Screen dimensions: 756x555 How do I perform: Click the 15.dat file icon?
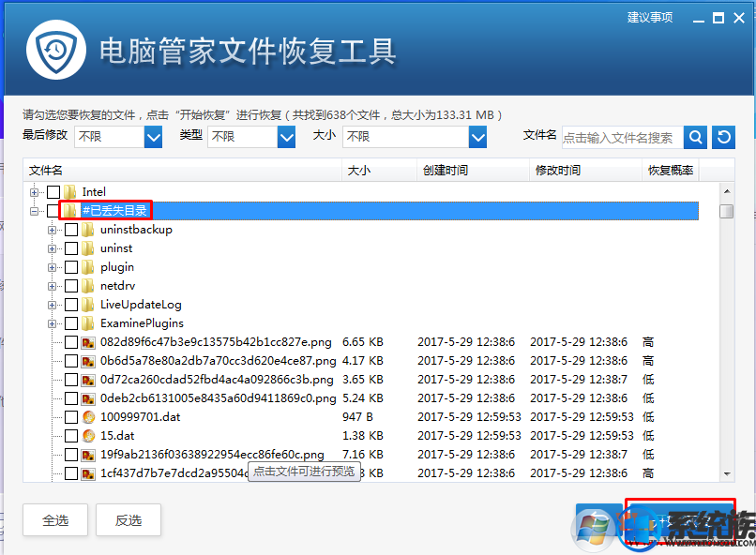[88, 436]
